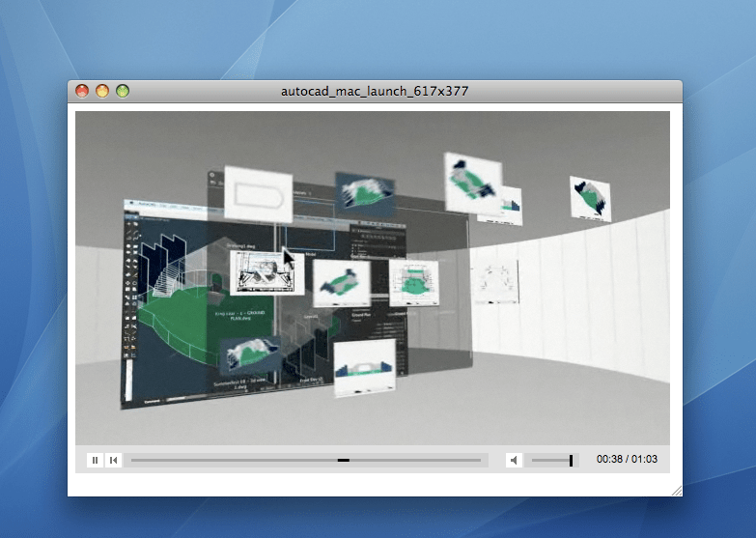Jump back to the video start

click(x=113, y=460)
